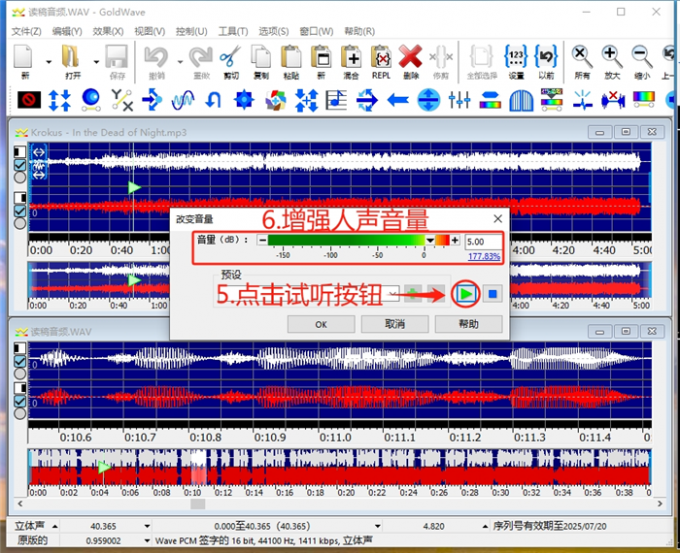Click the blue square stop button in dialog

click(x=493, y=294)
